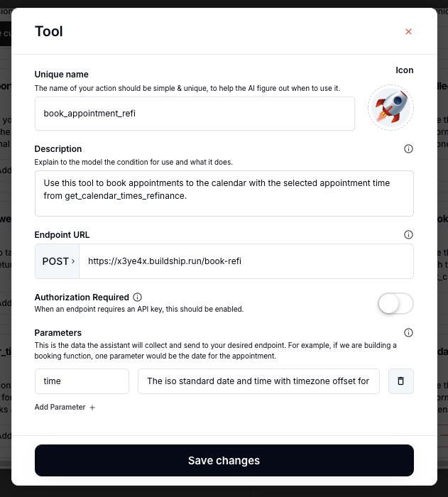Click the 'Parameters' section heading
Image resolution: width=448 pixels, height=497 pixels.
pyautogui.click(x=58, y=332)
